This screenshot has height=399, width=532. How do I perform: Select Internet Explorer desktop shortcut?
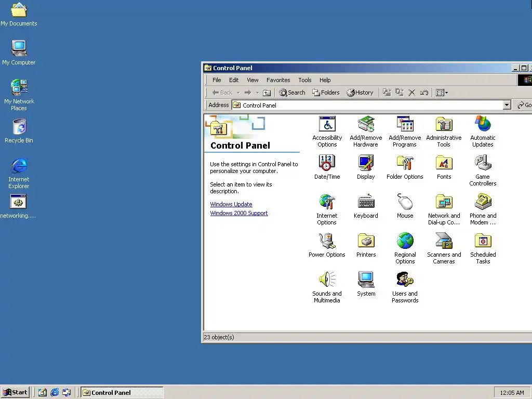tap(19, 173)
